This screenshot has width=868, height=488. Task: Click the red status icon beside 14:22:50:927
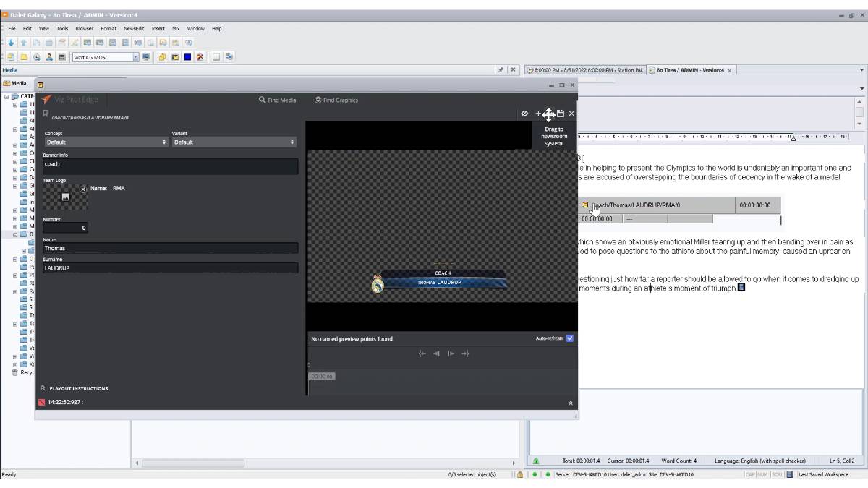point(42,402)
